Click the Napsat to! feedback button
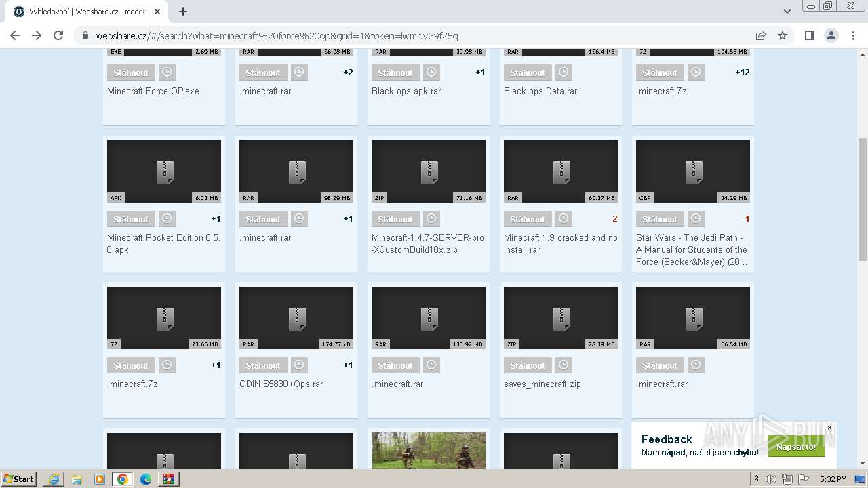Viewport: 868px width, 488px height. coord(796,447)
